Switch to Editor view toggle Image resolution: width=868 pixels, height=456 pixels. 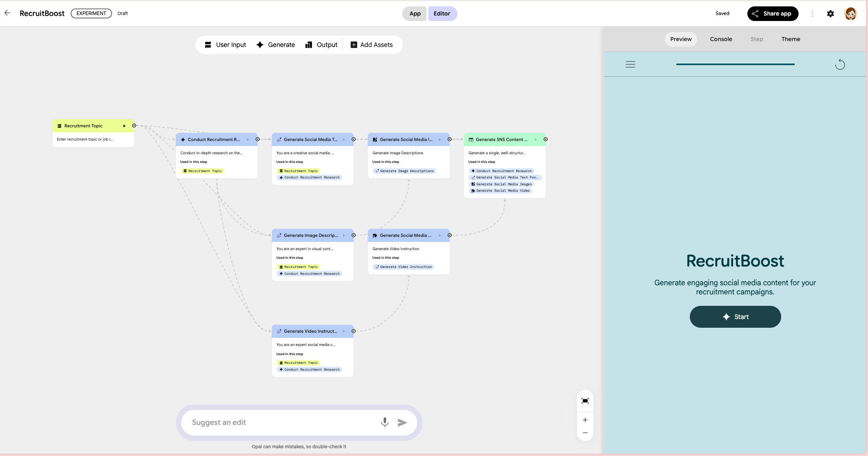(442, 14)
